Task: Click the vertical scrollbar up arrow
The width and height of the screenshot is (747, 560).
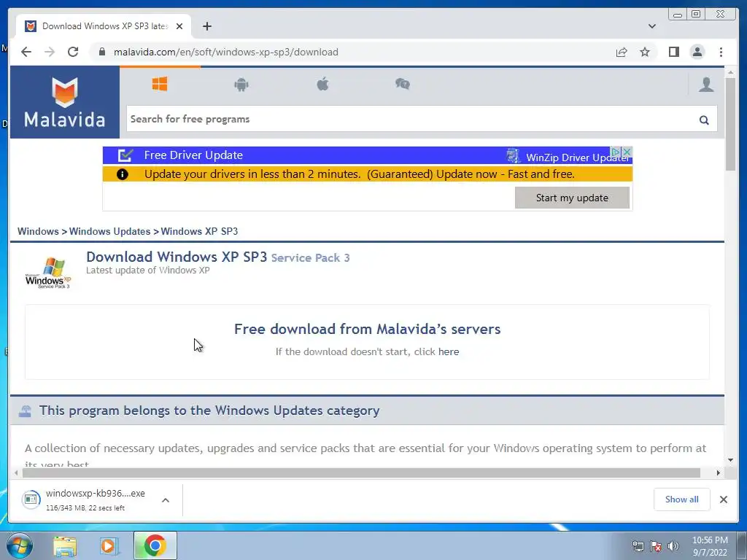Action: 730,72
